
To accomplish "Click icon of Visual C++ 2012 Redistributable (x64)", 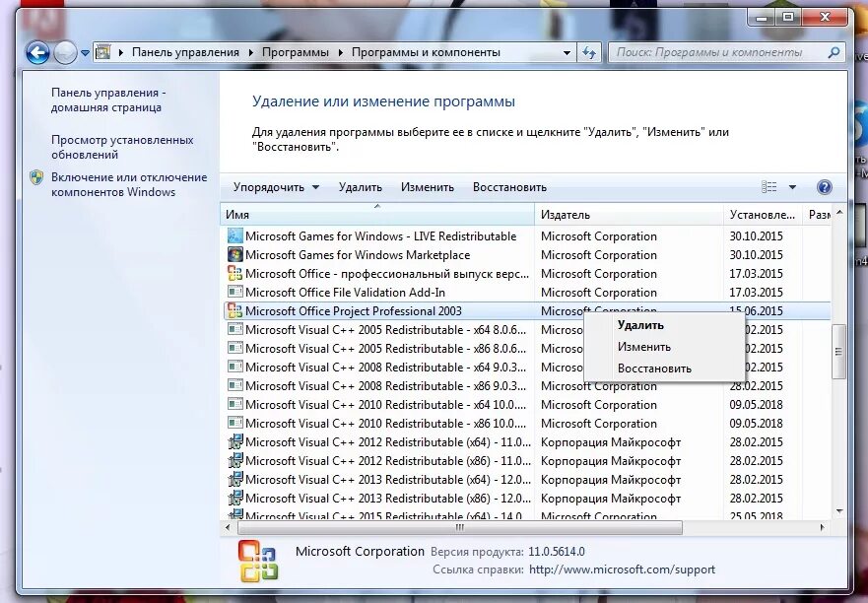I will click(235, 441).
